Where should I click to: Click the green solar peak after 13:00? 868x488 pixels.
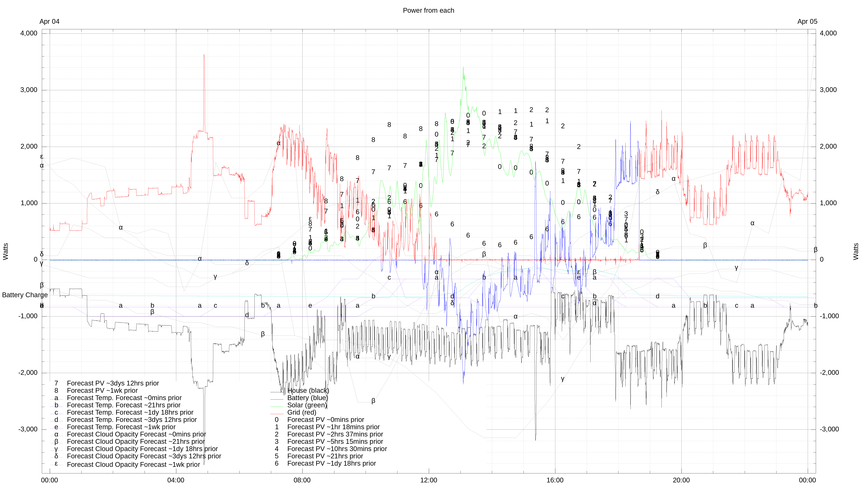pos(463,67)
